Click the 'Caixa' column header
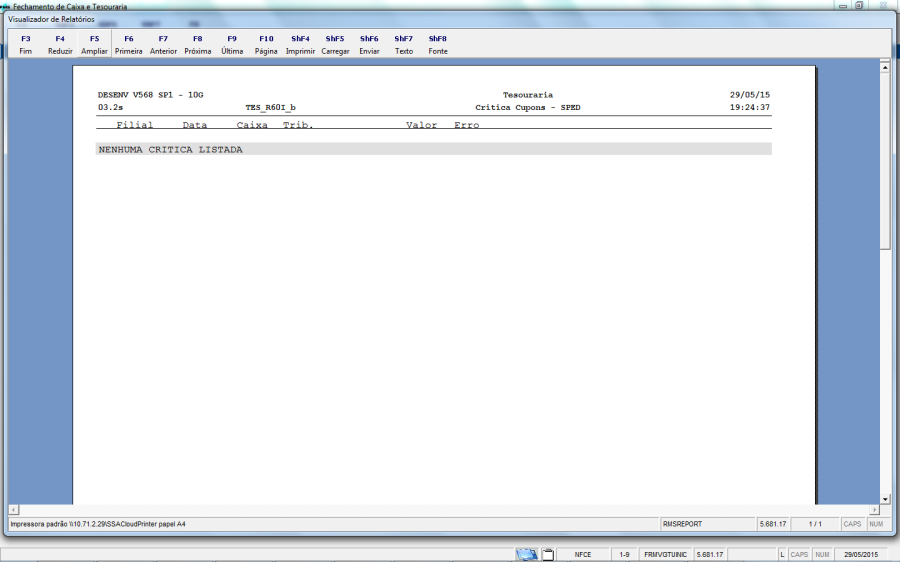Screen dimensions: 900x562 (x=252, y=125)
